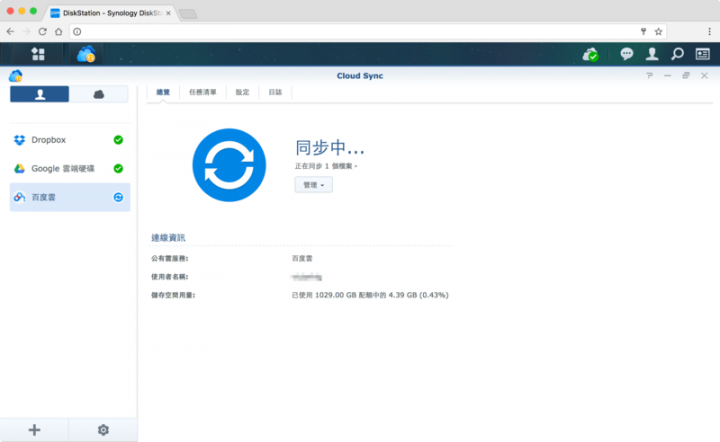The image size is (720, 442).
Task: Click the 公有雲服務 value 百度雲
Action: pyautogui.click(x=302, y=258)
